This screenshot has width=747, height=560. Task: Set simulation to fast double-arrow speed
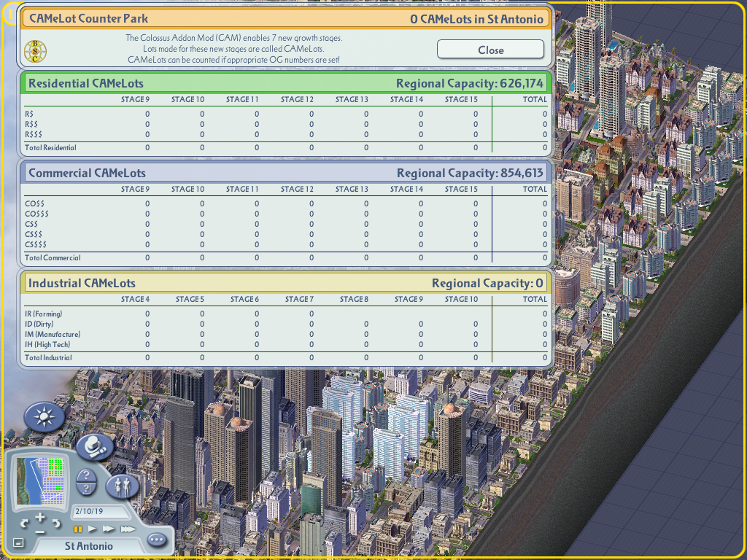click(x=109, y=529)
